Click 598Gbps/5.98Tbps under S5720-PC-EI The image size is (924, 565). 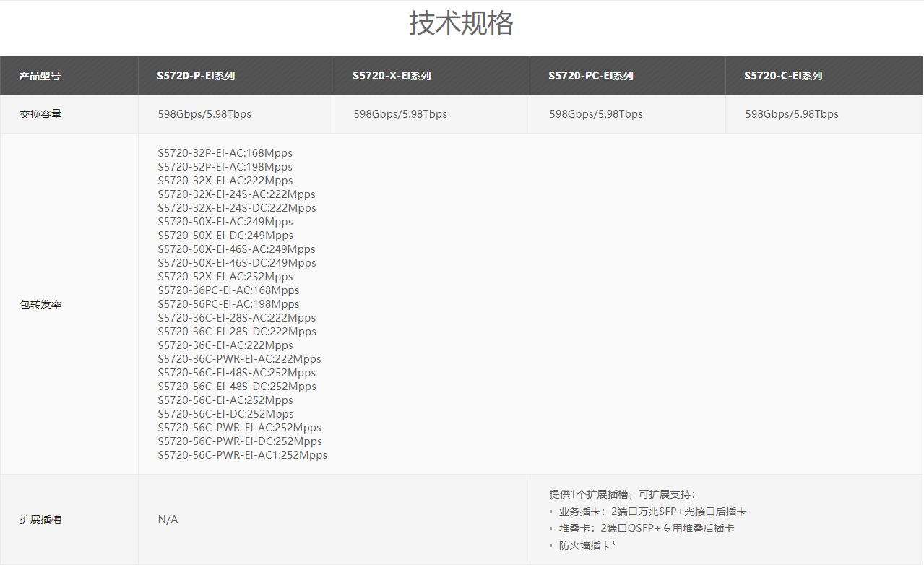point(596,114)
